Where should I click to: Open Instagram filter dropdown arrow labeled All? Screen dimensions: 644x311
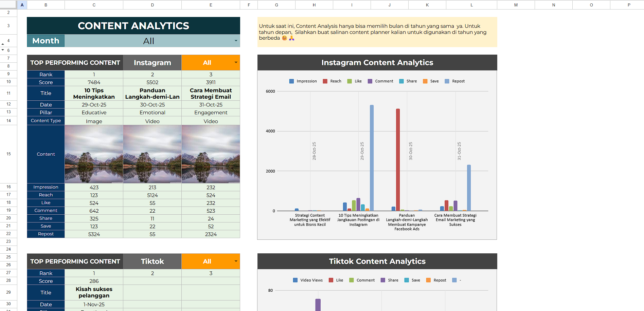pyautogui.click(x=236, y=63)
